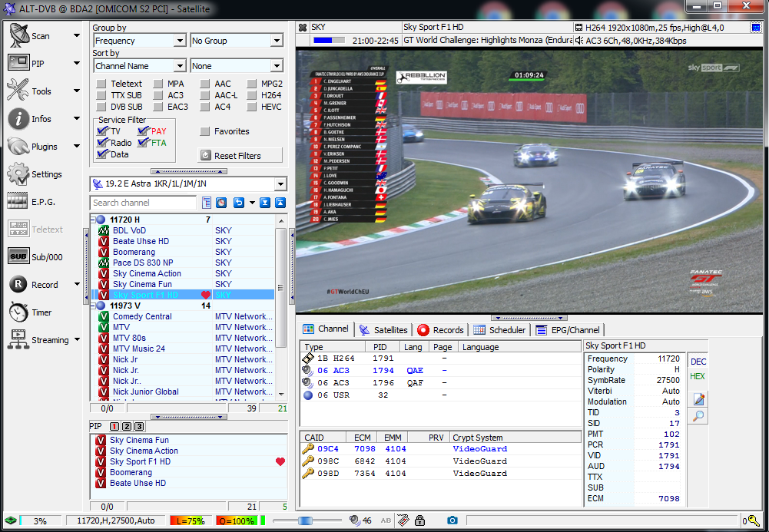This screenshot has width=769, height=532.
Task: Switch to the Records tab
Action: click(x=440, y=330)
